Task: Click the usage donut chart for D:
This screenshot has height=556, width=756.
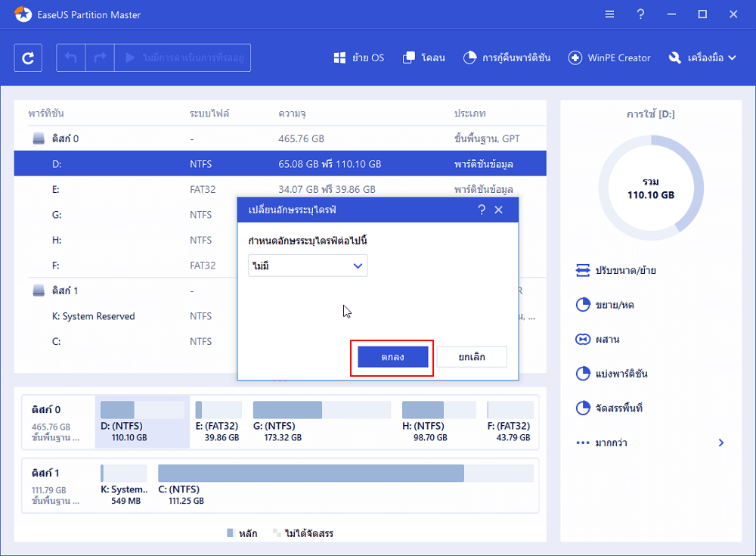Action: click(651, 188)
